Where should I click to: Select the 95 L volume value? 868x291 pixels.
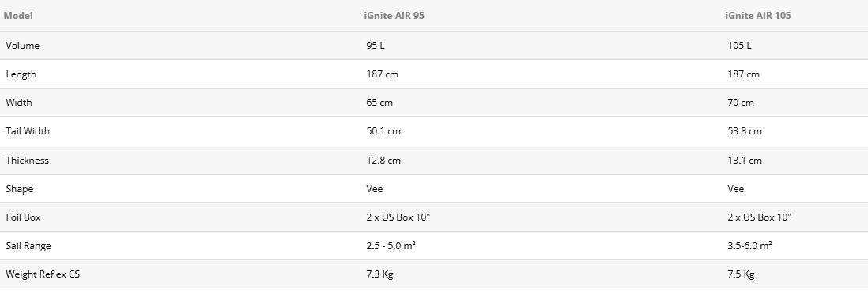point(376,45)
